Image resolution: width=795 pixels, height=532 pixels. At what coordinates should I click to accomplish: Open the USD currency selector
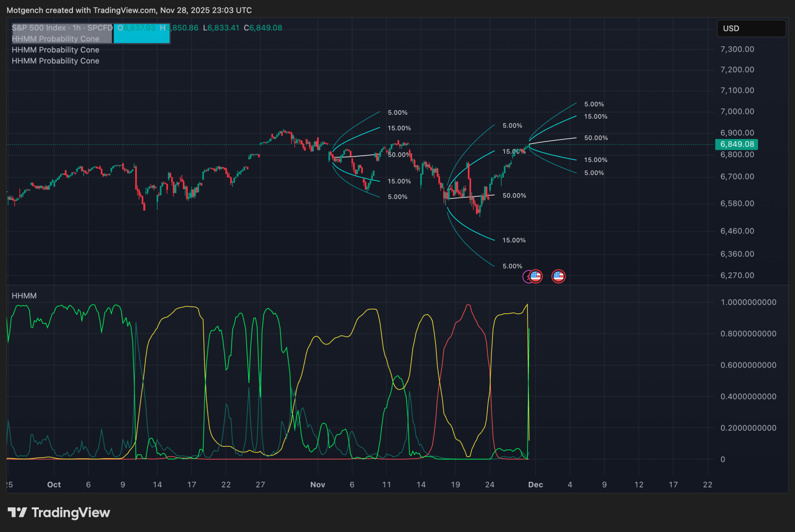click(x=750, y=29)
